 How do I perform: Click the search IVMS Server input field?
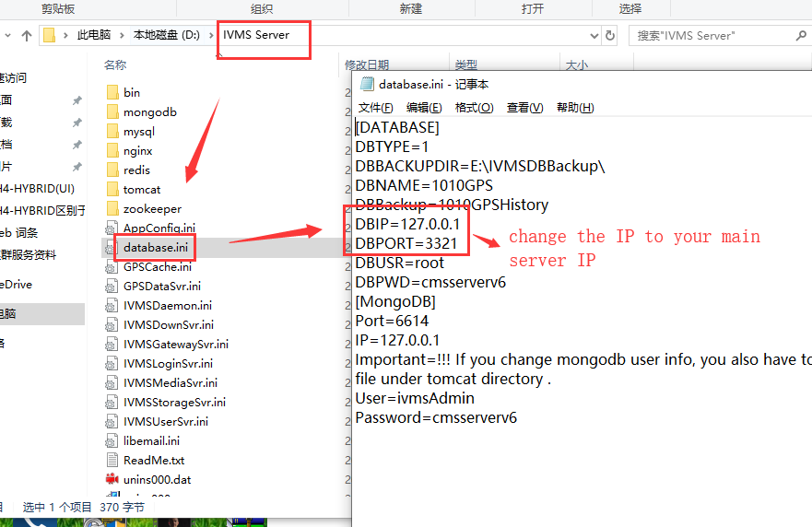[712, 36]
